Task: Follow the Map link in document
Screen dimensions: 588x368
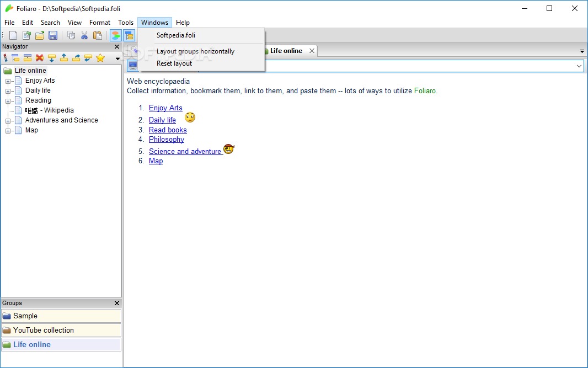Action: pos(156,161)
